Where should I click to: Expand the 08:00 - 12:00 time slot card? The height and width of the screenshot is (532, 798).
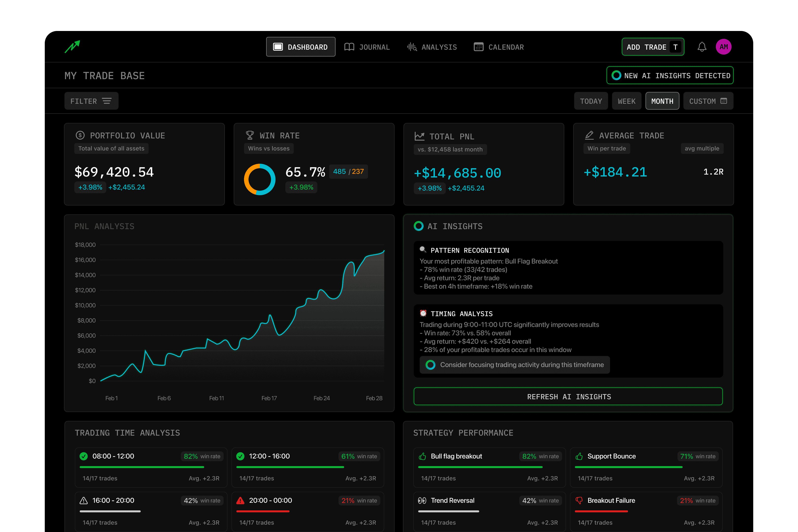[x=151, y=467]
